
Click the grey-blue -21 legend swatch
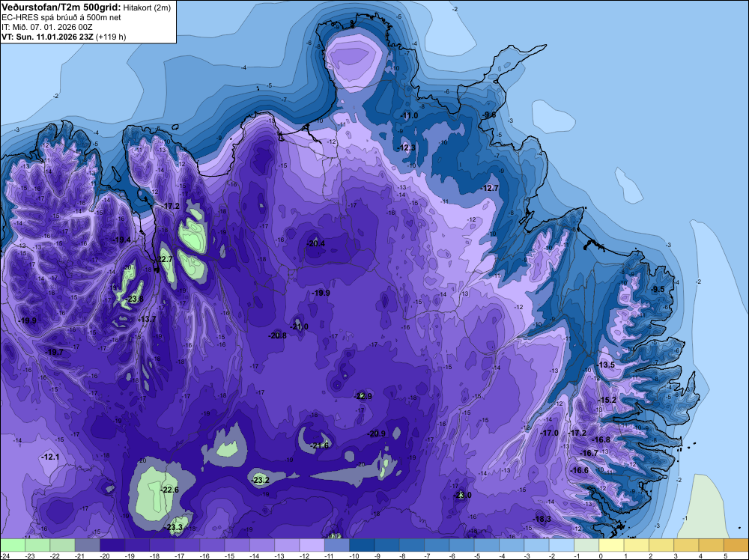88,545
